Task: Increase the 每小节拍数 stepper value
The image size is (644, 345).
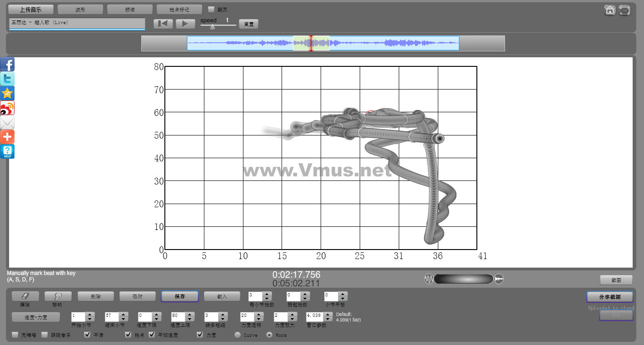Action: [267, 294]
